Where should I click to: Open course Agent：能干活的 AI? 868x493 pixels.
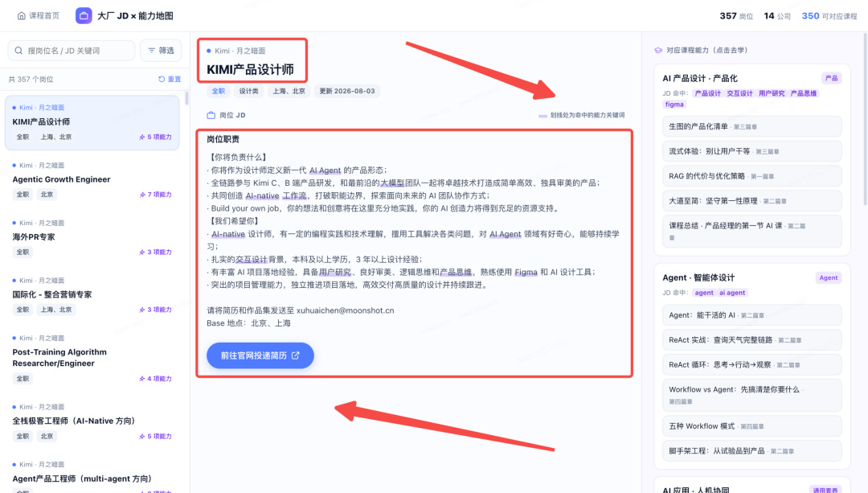pyautogui.click(x=751, y=315)
